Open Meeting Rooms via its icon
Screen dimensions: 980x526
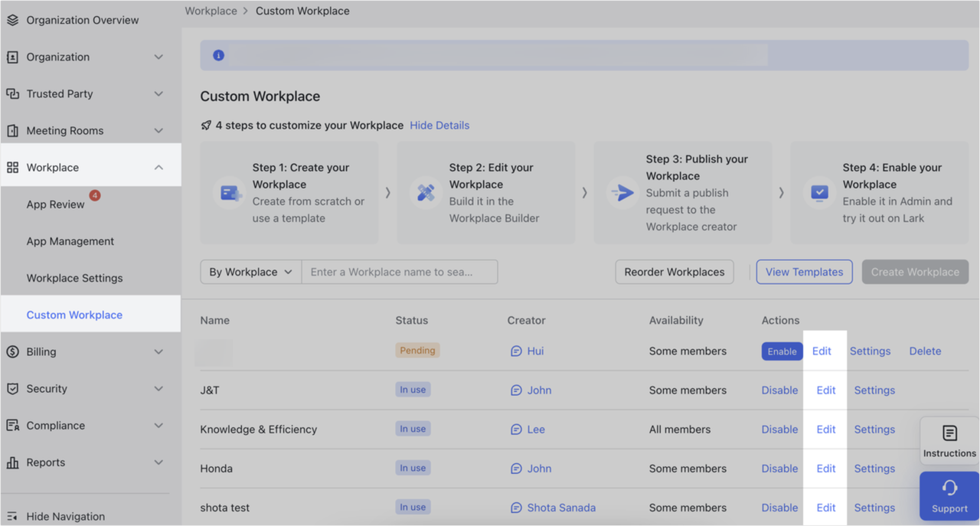(12, 130)
